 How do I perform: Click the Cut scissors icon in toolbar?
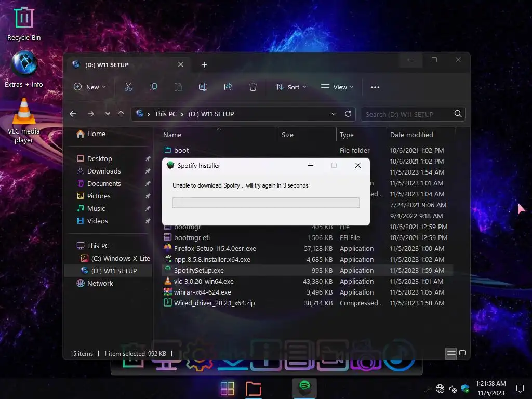128,87
